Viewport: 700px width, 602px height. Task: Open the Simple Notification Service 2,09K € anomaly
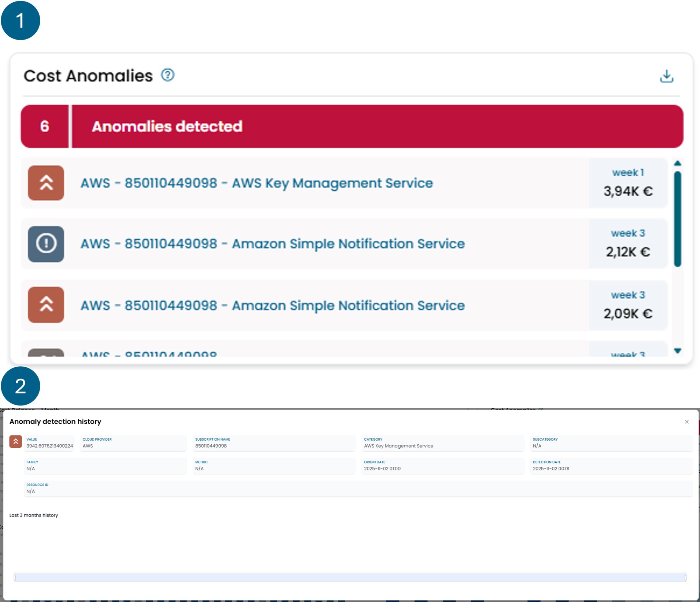point(272,305)
